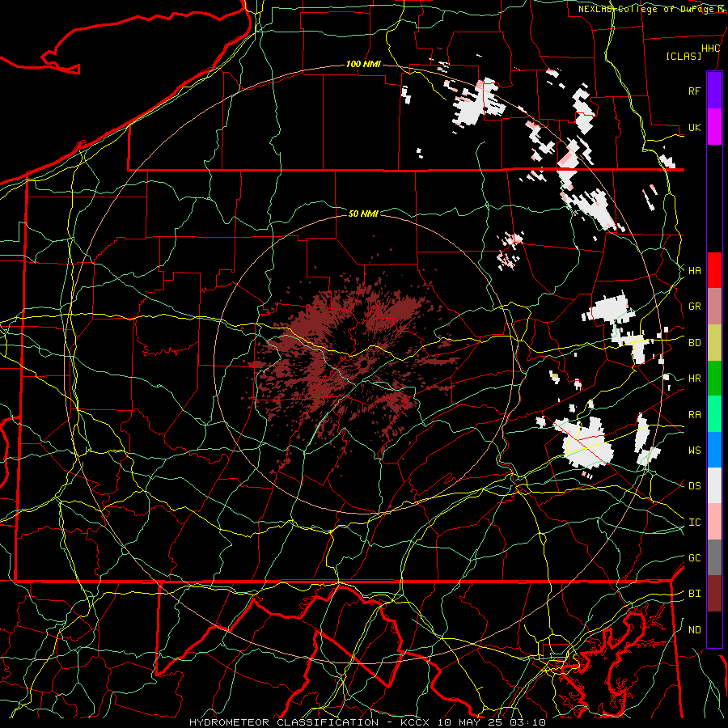
Task: Click the ND black legend swatch
Action: click(714, 629)
